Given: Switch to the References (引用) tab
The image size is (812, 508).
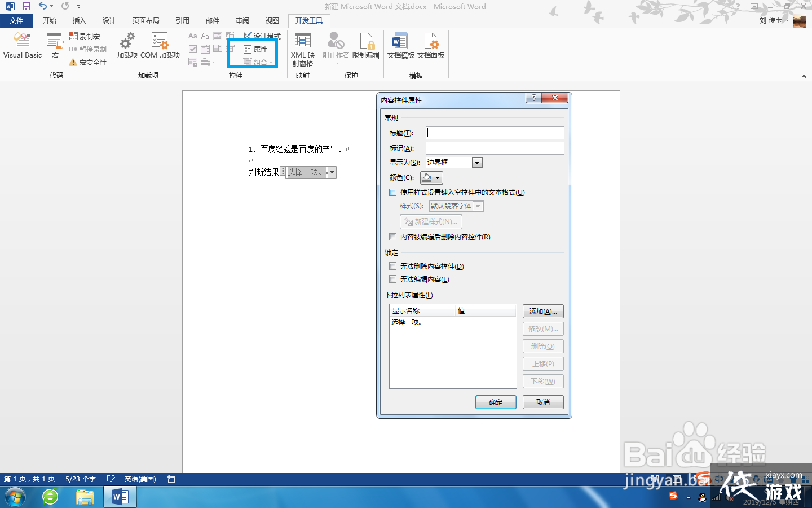Looking at the screenshot, I should (183, 21).
